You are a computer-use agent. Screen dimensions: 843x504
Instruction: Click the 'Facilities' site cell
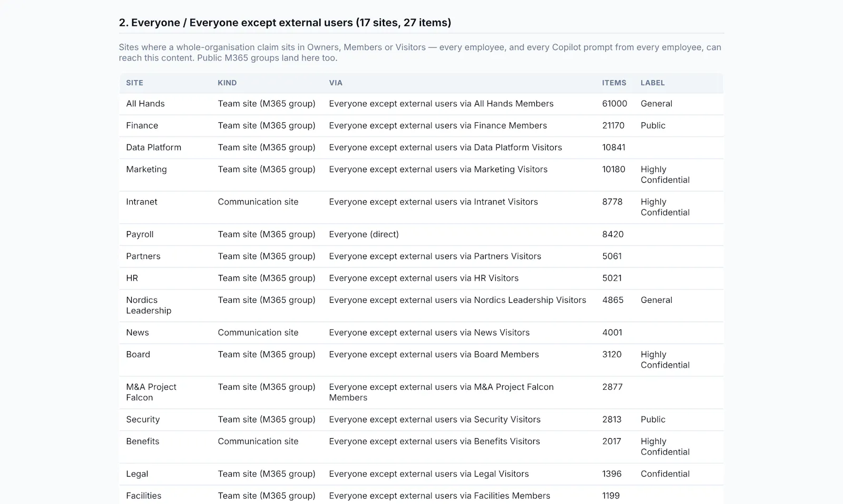pyautogui.click(x=144, y=496)
